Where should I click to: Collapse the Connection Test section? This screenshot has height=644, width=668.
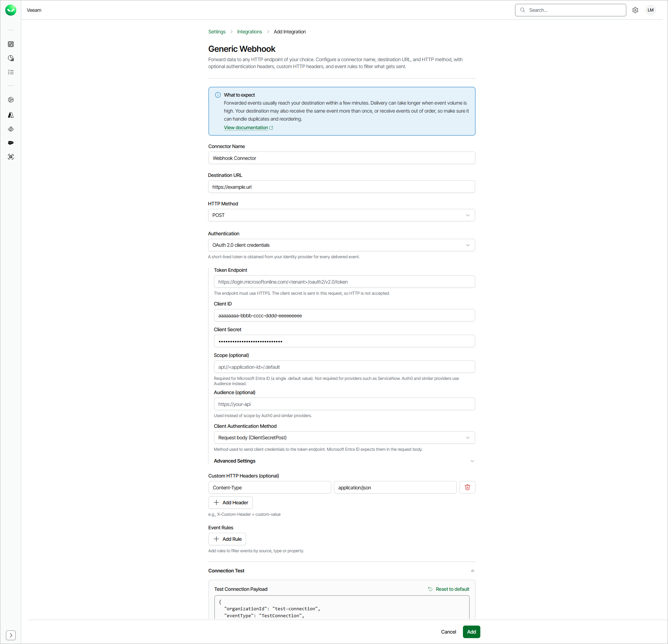pyautogui.click(x=342, y=571)
